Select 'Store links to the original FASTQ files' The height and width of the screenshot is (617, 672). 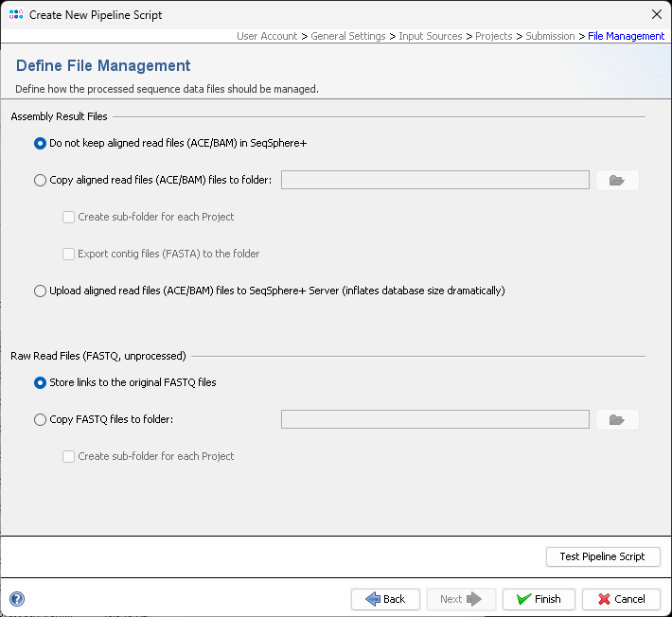pos(40,383)
